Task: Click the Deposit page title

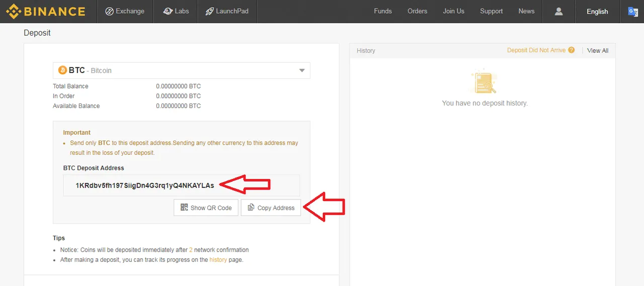Action: [37, 33]
